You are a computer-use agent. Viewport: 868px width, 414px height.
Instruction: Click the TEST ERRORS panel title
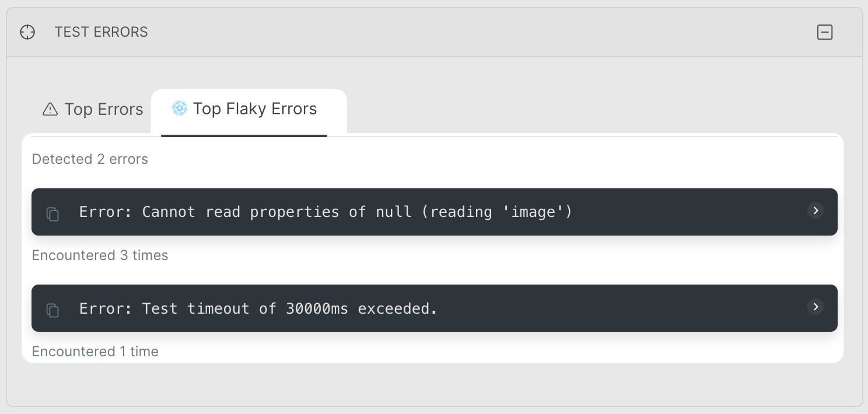[101, 32]
